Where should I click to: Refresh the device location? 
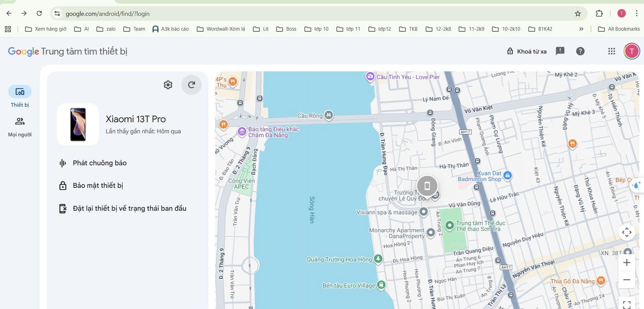pyautogui.click(x=192, y=85)
